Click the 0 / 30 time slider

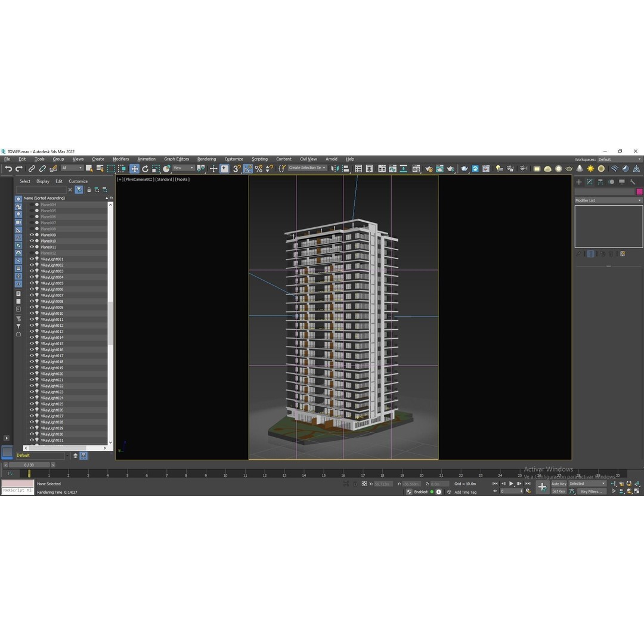(x=29, y=465)
